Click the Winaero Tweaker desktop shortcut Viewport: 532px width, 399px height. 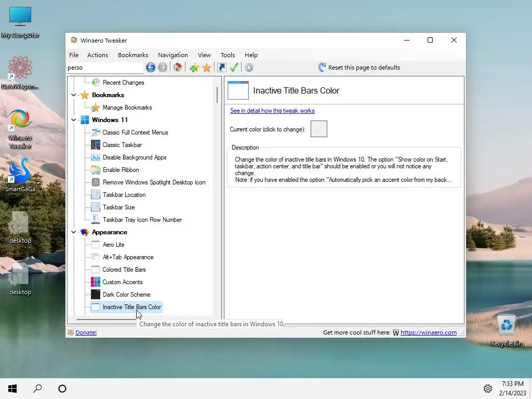click(x=20, y=129)
